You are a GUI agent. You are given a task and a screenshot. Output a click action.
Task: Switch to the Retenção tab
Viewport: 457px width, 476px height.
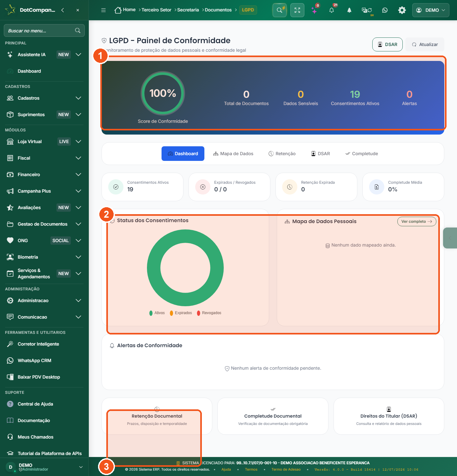282,154
